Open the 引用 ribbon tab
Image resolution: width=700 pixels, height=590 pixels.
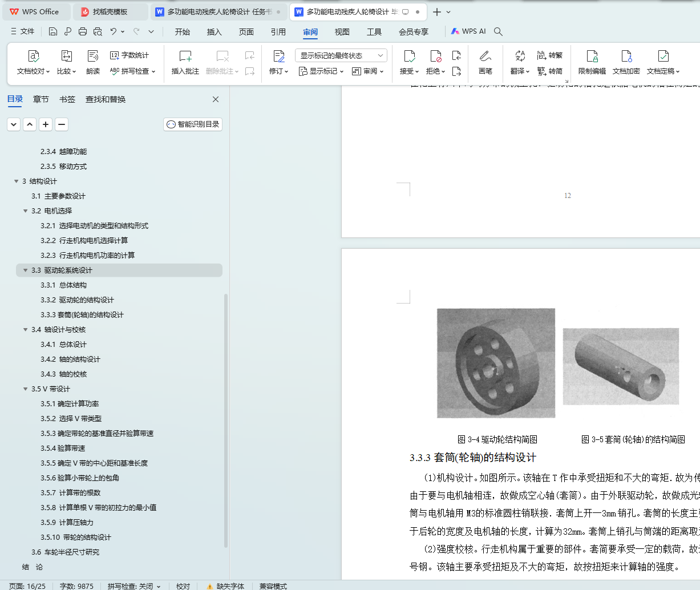(x=278, y=32)
